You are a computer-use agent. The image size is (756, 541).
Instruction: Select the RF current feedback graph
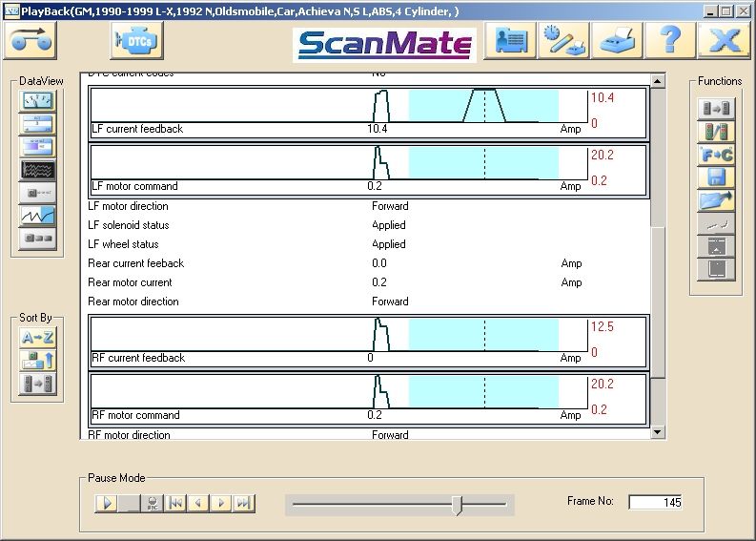(x=369, y=343)
